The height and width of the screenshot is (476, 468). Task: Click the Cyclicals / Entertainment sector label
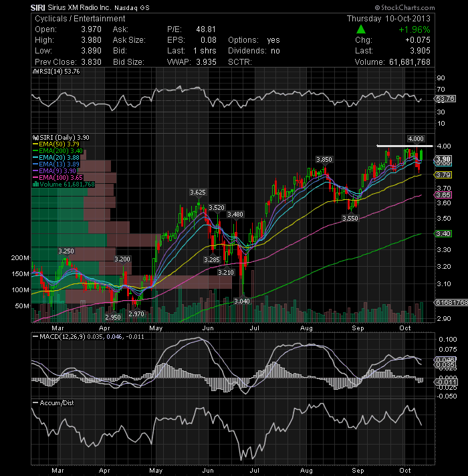point(80,19)
